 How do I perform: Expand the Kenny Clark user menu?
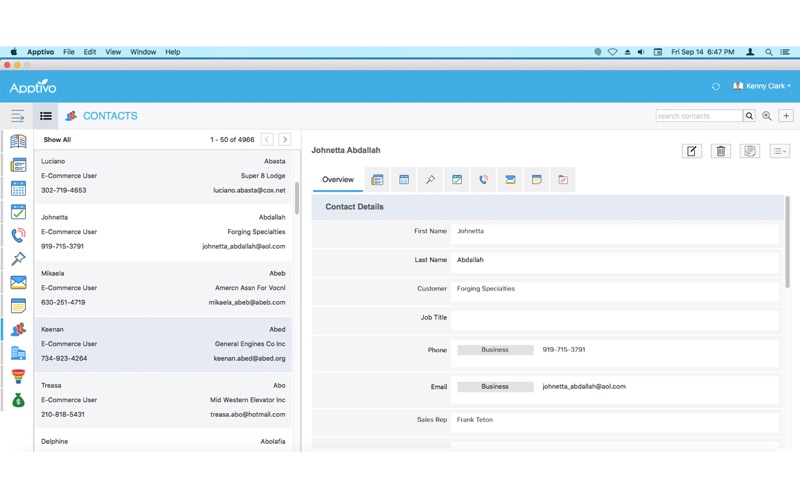coord(762,86)
